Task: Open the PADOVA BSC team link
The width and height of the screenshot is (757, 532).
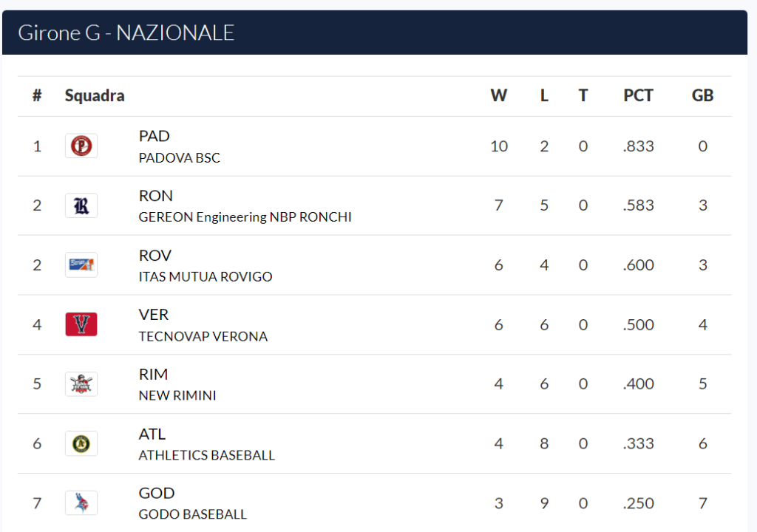Action: tap(179, 158)
